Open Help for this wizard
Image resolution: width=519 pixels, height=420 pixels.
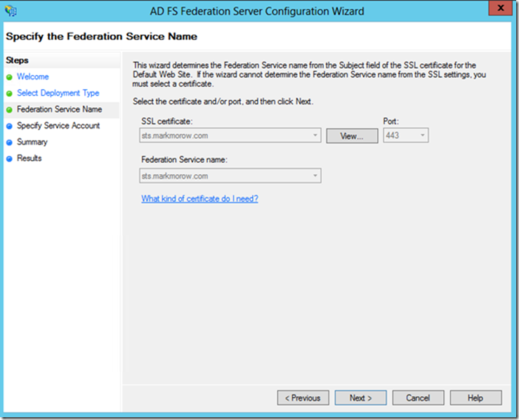click(x=475, y=398)
